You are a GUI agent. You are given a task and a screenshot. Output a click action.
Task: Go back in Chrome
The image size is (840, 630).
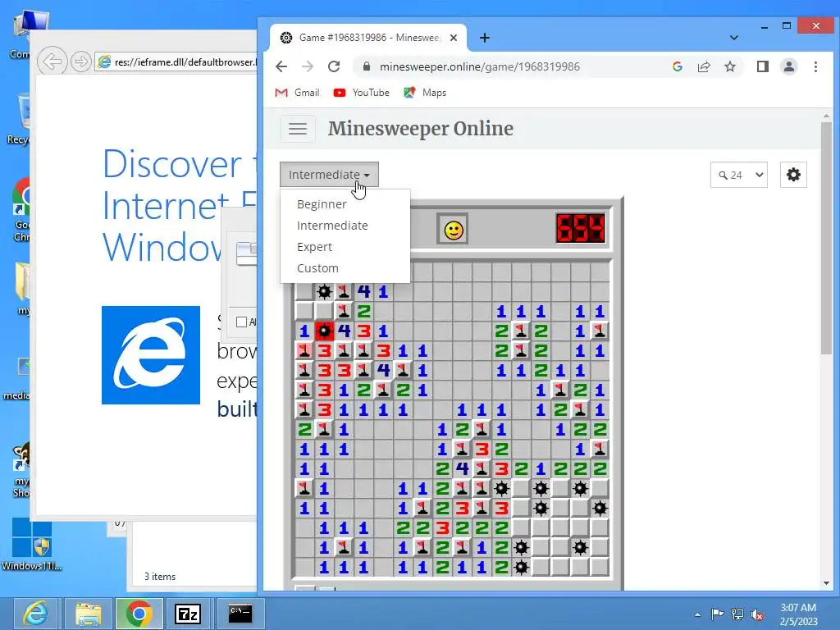pyautogui.click(x=281, y=66)
